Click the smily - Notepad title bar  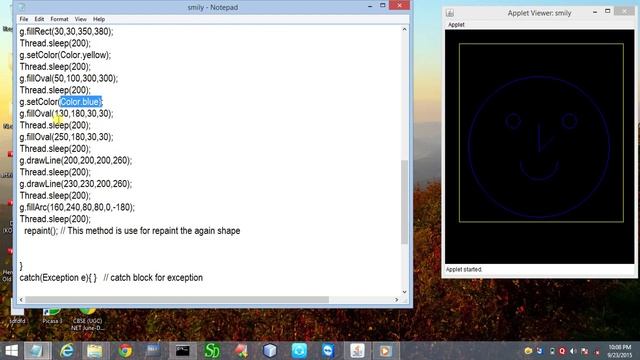click(x=212, y=7)
